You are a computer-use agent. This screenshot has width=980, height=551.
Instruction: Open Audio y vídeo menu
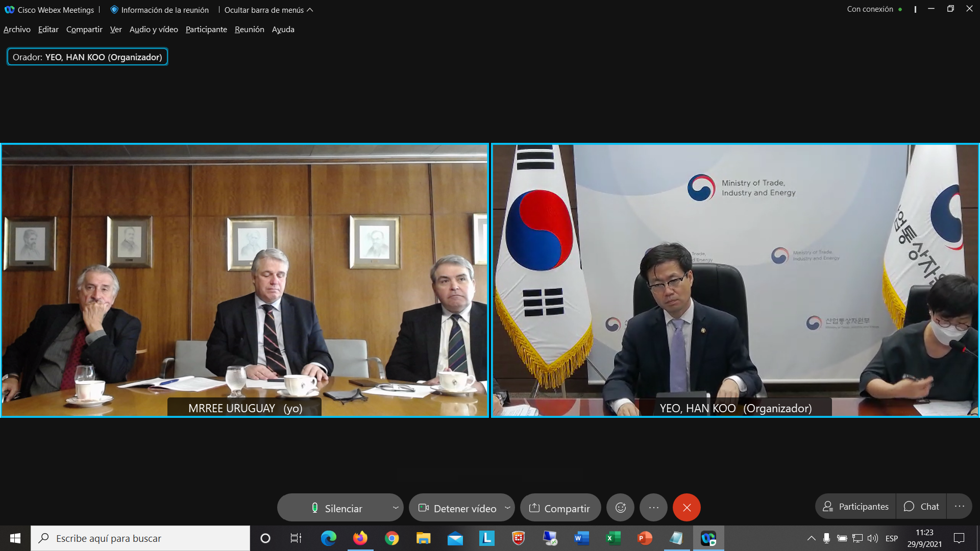point(154,29)
